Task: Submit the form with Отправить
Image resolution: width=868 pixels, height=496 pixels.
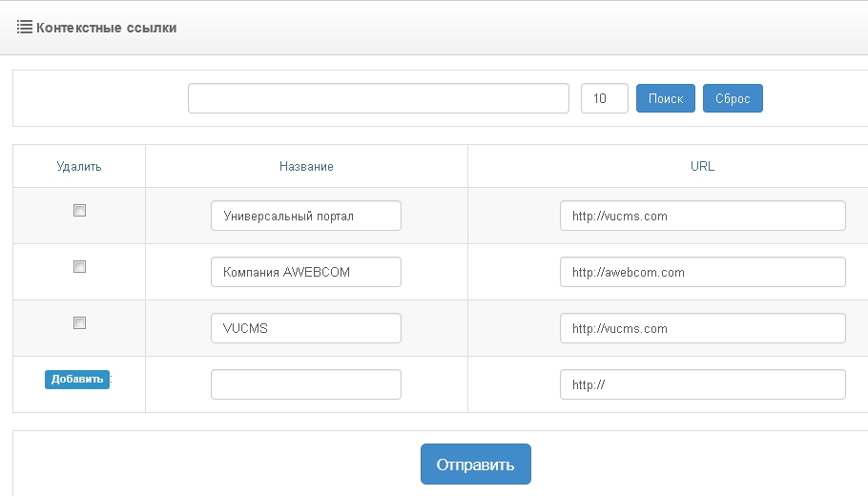Action: (x=475, y=465)
